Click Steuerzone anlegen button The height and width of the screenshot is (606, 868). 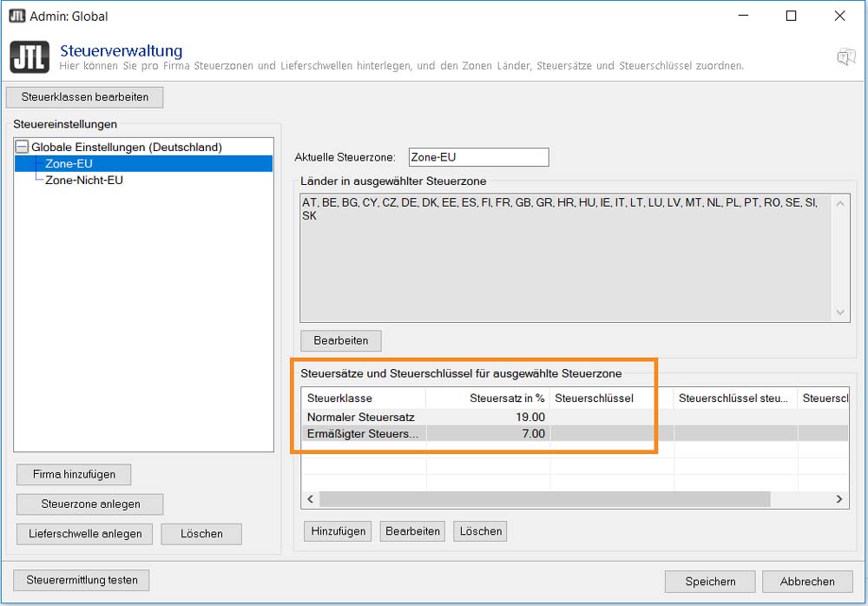(90, 504)
